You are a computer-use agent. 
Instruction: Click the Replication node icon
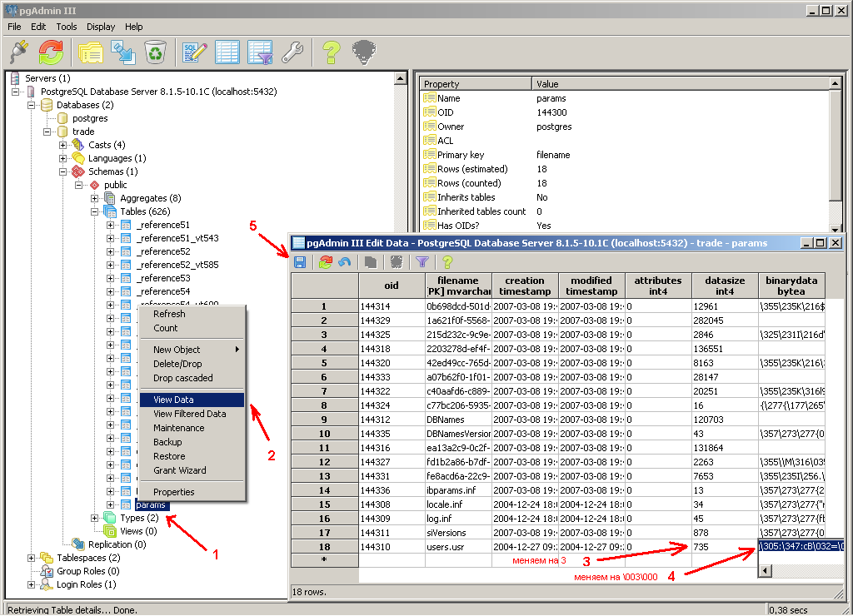pos(78,544)
